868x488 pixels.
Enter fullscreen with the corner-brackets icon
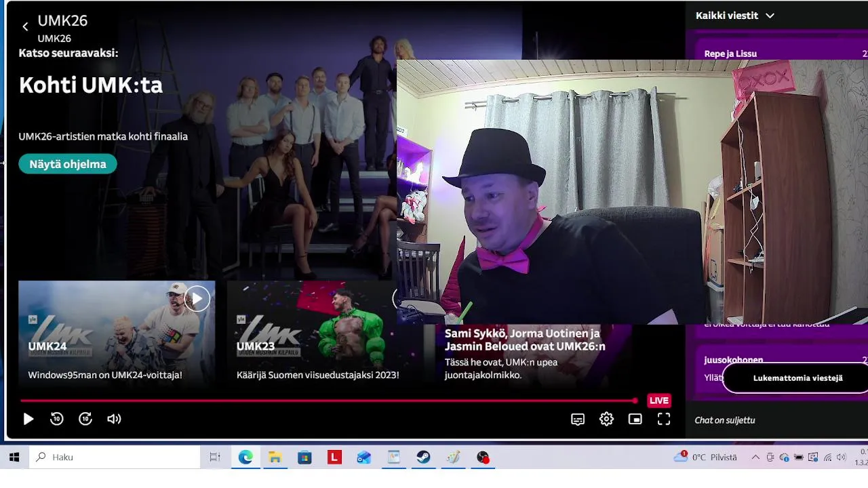point(664,419)
